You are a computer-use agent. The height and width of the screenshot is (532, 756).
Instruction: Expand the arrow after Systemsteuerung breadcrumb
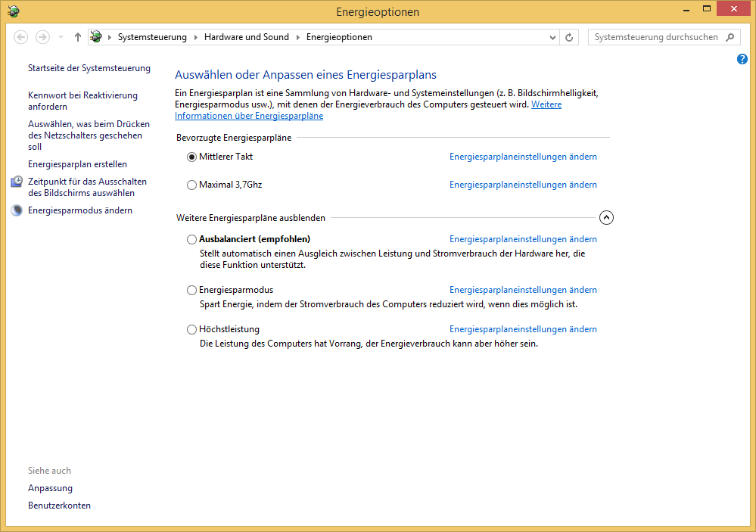coord(195,37)
